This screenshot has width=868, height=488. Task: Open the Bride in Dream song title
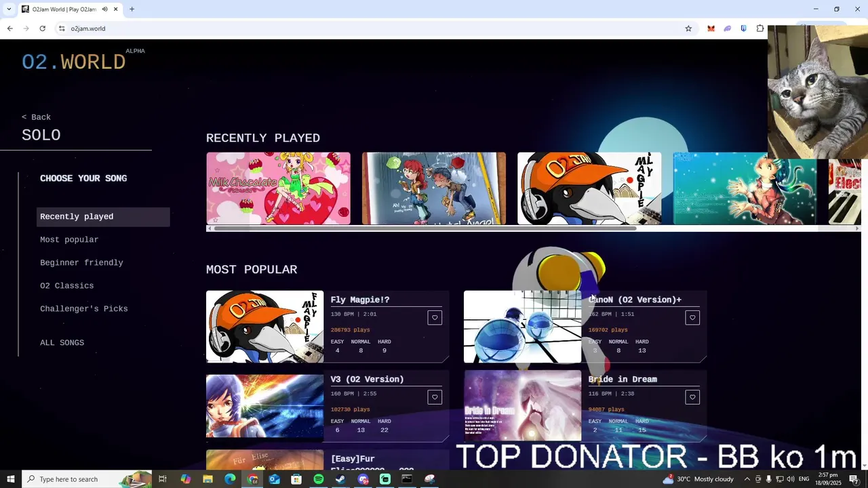point(623,380)
